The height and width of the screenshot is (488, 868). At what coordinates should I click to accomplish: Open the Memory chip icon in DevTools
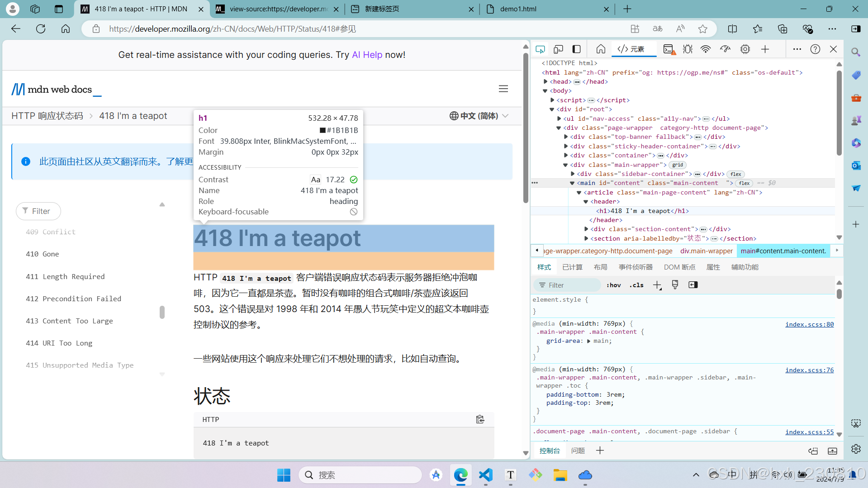click(745, 49)
